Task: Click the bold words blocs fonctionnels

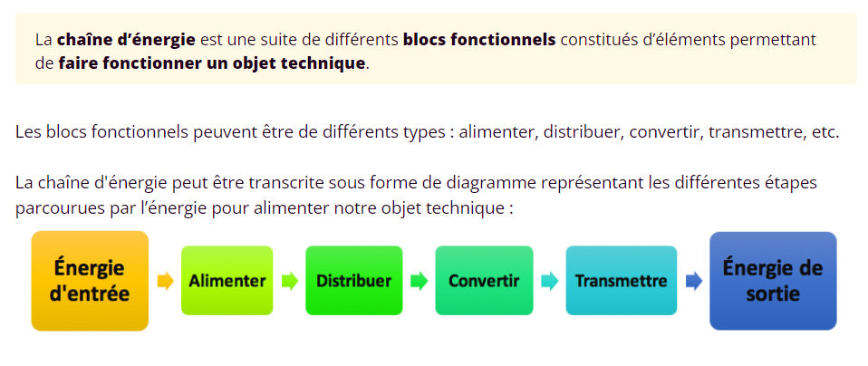Action: 479,40
